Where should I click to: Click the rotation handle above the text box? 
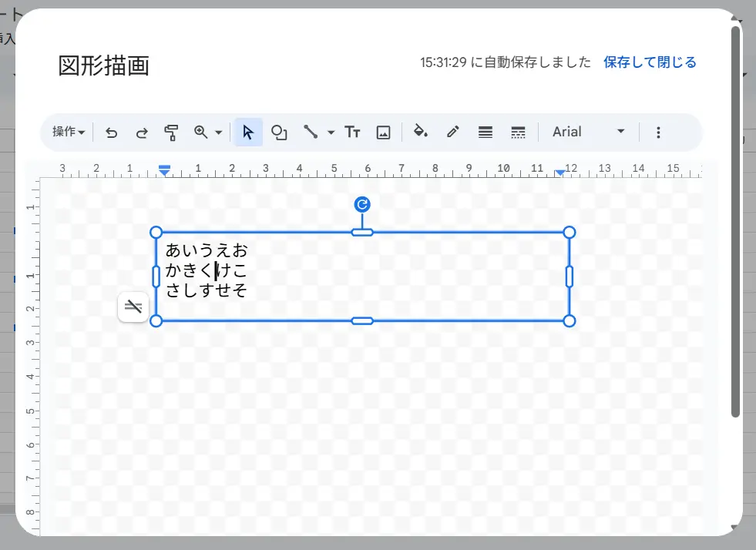[362, 204]
